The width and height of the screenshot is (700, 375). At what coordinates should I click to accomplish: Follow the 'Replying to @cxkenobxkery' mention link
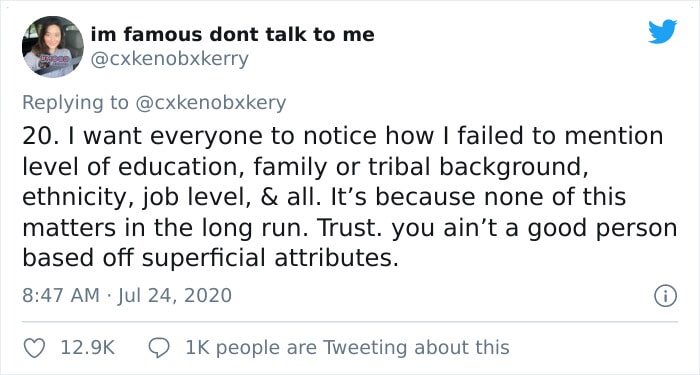coord(210,103)
